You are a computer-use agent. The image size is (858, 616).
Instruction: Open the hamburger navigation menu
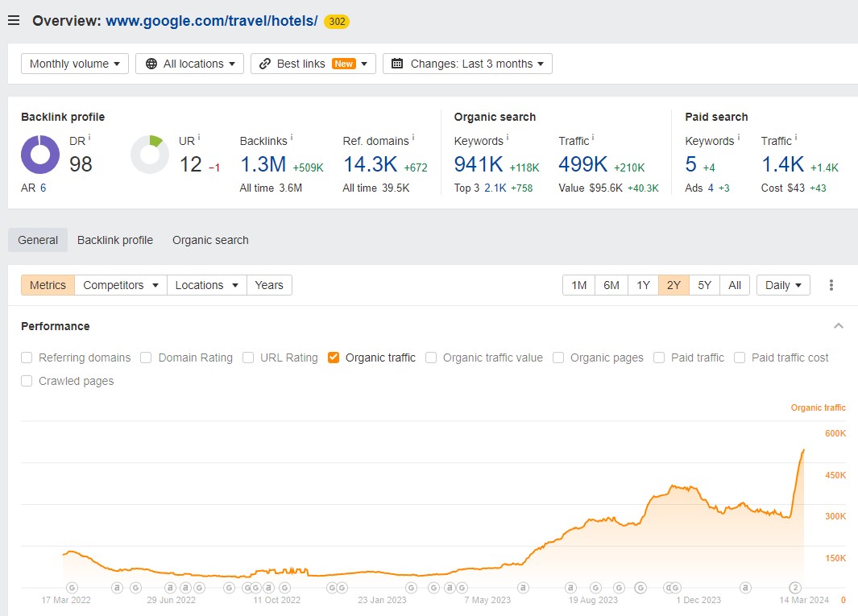coord(14,21)
